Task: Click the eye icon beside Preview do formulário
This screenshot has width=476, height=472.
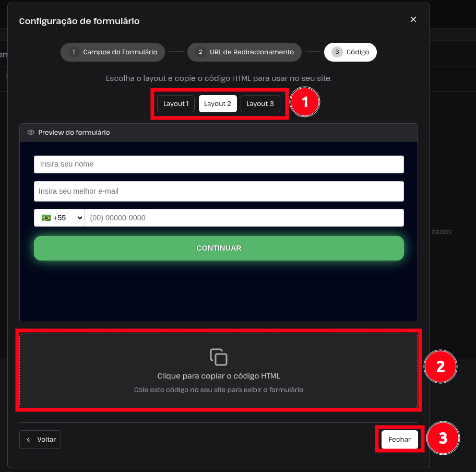Action: point(31,133)
